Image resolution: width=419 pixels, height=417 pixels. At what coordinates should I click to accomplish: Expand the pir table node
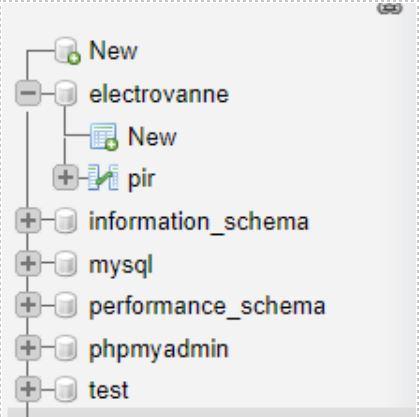[x=66, y=177]
